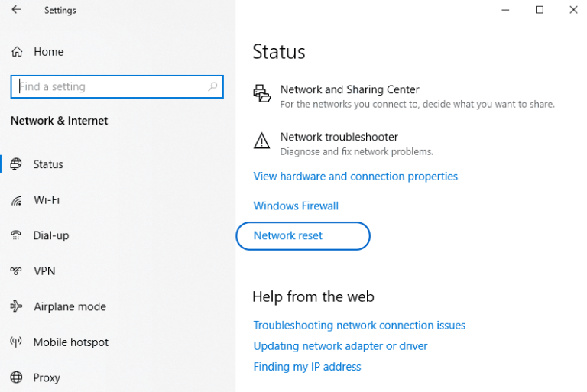Viewport: 587px width, 392px height.
Task: Open Network and Sharing Center
Action: click(x=349, y=90)
